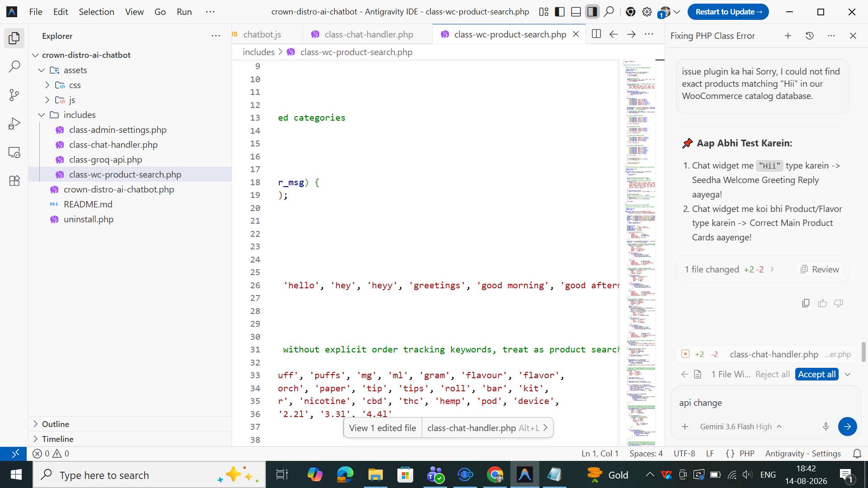Start a new chat with plus icon

788,36
